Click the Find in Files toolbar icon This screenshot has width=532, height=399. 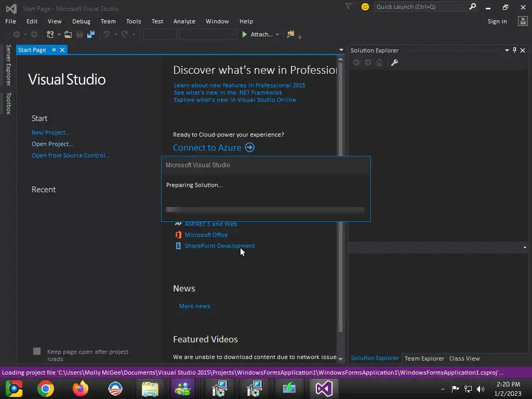[x=290, y=34]
